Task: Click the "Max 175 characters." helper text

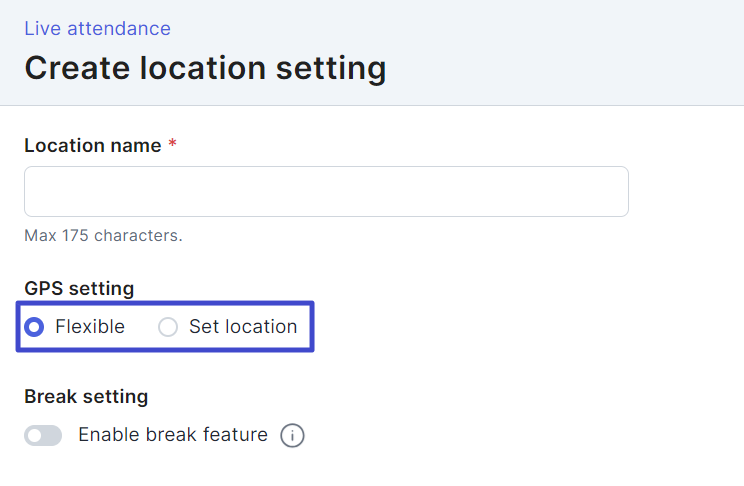Action: (103, 236)
